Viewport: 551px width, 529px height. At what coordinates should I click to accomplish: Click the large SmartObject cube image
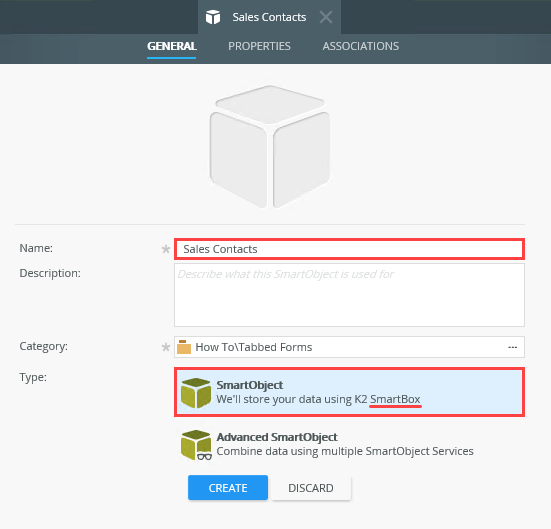click(x=270, y=146)
